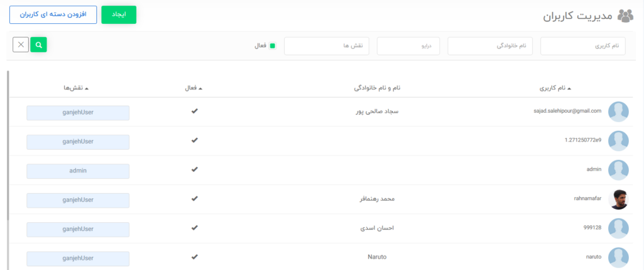Screen dimensions: 644x270
Task: Select username 999128
Action: point(592,228)
